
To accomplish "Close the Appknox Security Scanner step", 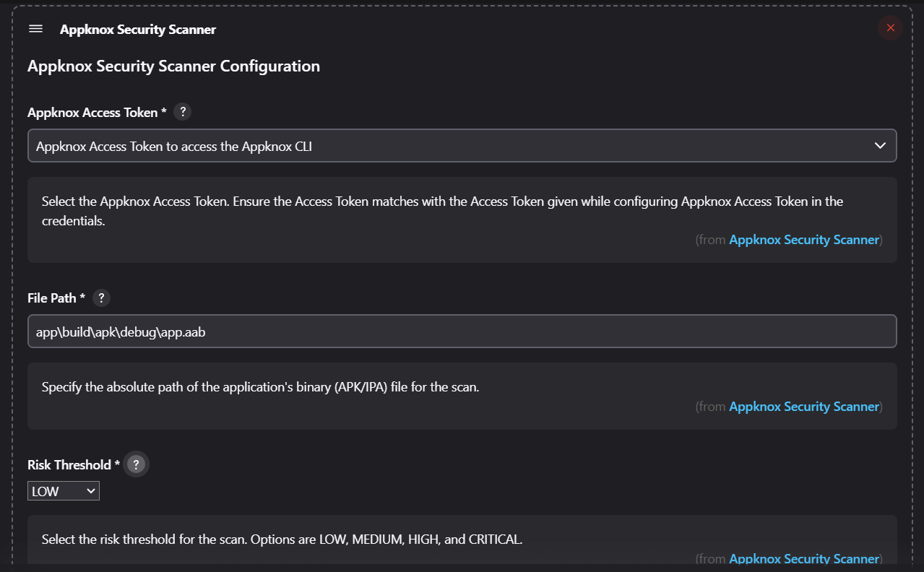I will (890, 28).
